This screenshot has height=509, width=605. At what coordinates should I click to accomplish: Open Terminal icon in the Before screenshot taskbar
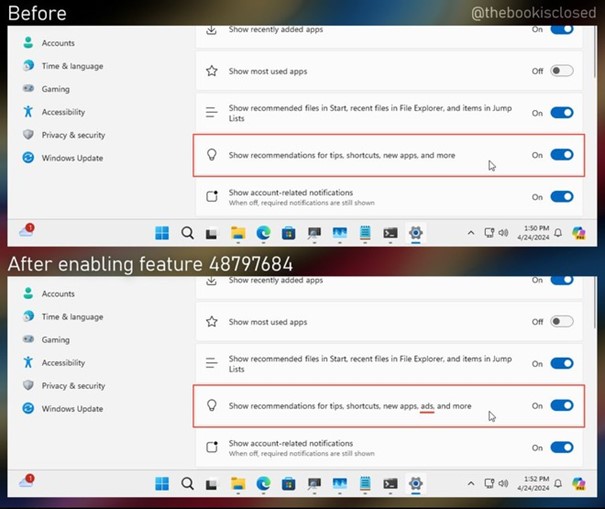390,233
